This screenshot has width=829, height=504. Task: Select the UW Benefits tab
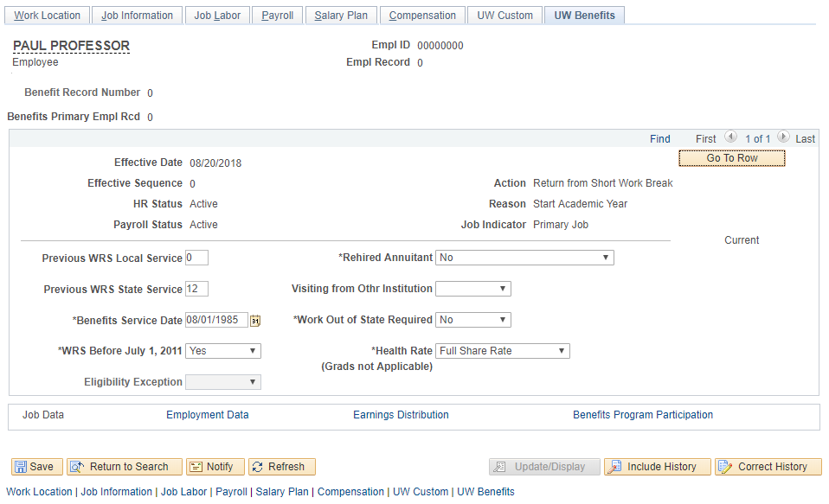pos(584,16)
